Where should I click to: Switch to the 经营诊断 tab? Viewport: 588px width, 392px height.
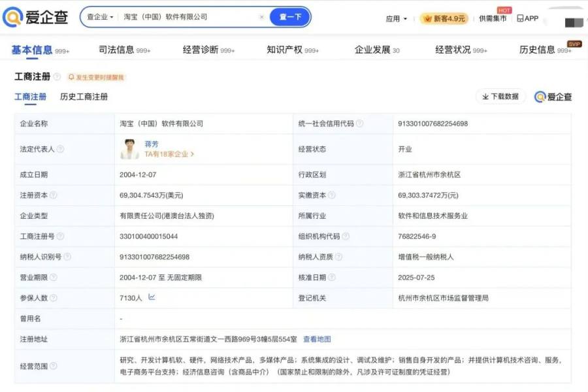pos(208,50)
